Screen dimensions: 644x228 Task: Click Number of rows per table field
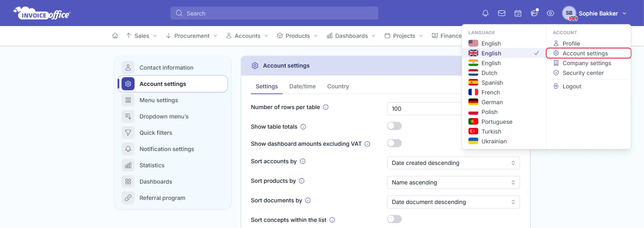pyautogui.click(x=425, y=109)
